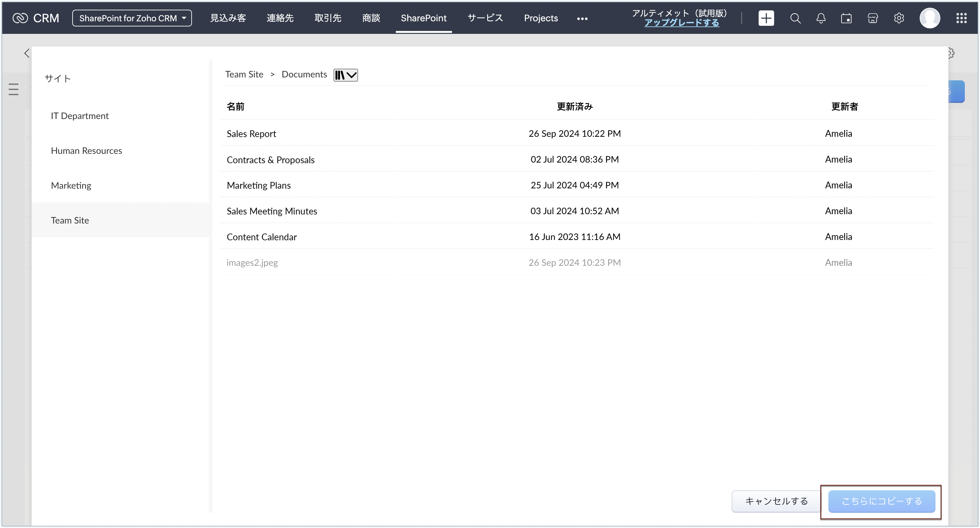Open the calendar icon in header
The height and width of the screenshot is (528, 980).
pos(846,18)
